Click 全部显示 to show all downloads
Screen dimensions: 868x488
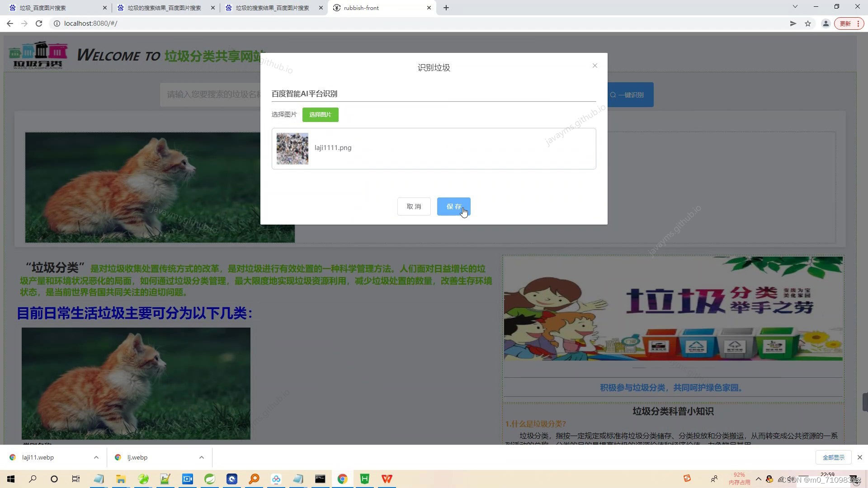833,457
